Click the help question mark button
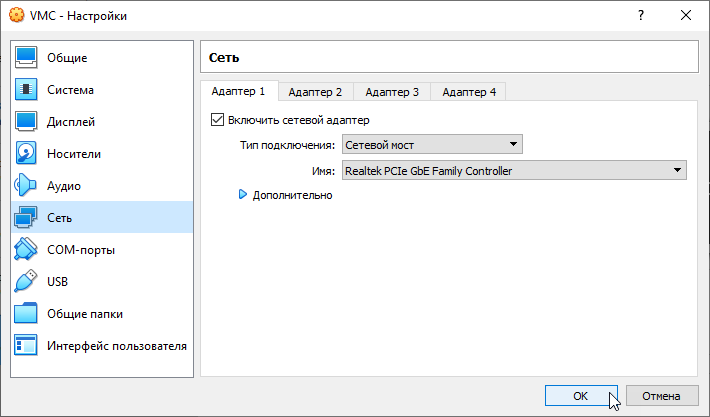 639,17
